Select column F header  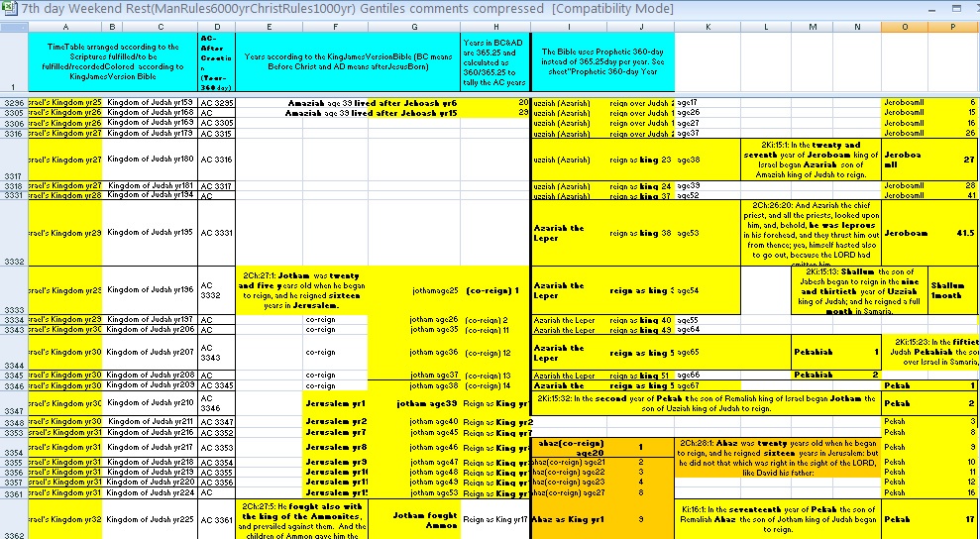(335, 27)
